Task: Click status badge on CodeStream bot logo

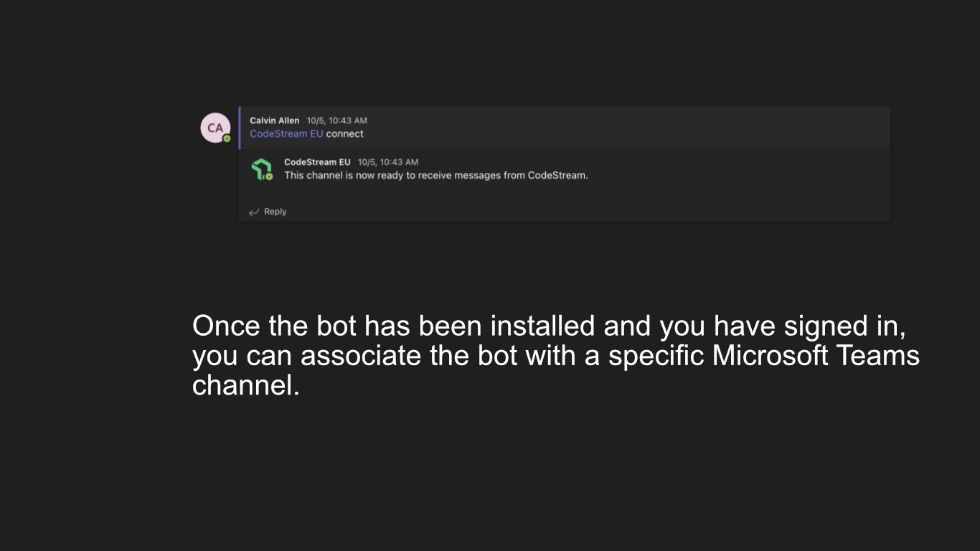Action: (x=270, y=176)
